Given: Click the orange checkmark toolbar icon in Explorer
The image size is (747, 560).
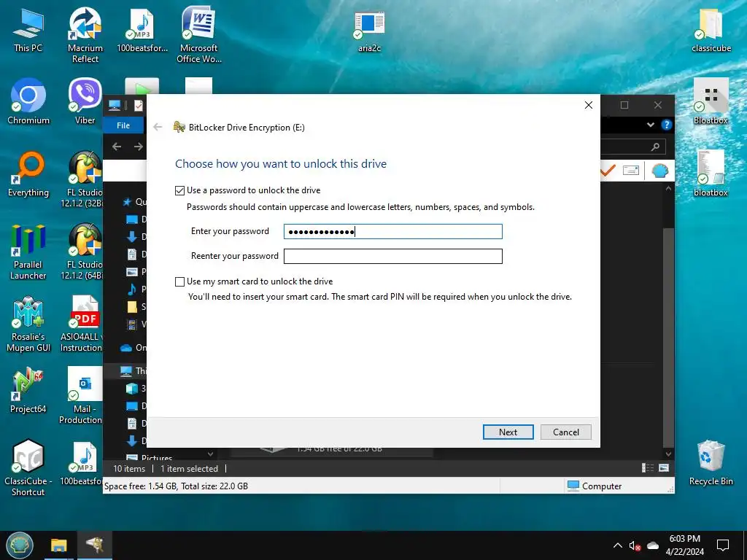Looking at the screenshot, I should (608, 170).
